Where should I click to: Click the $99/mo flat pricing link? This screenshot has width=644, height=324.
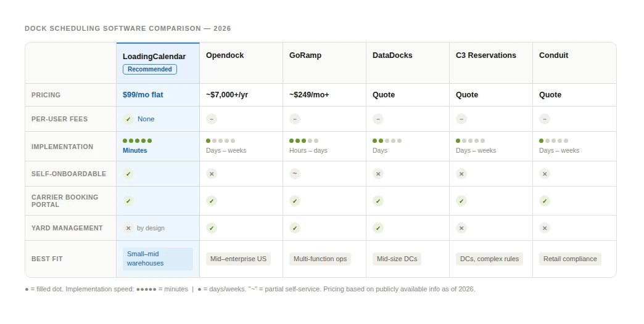point(143,95)
